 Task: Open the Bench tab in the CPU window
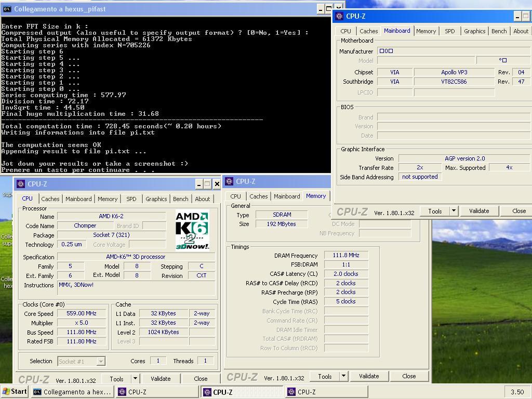click(x=180, y=199)
